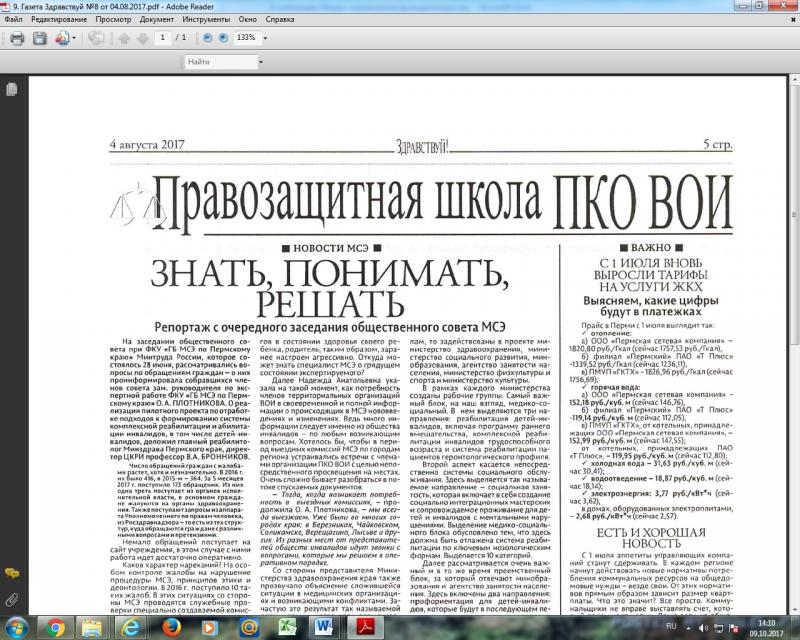Open the media player taskbar icon

pos(210,627)
